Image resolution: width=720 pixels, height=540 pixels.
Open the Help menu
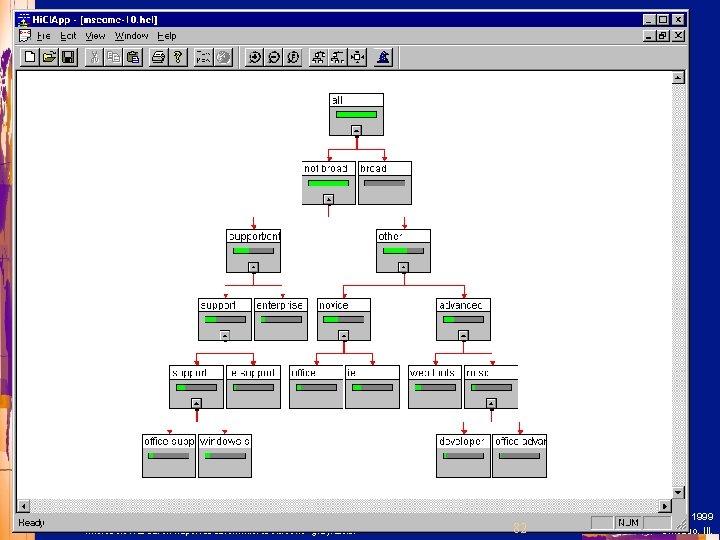tap(167, 36)
